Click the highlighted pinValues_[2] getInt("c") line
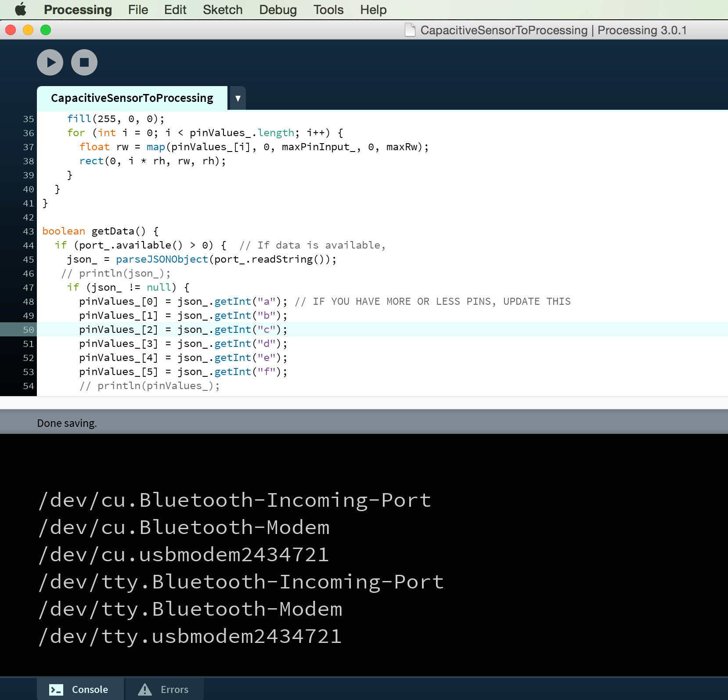The width and height of the screenshot is (728, 700). point(184,329)
